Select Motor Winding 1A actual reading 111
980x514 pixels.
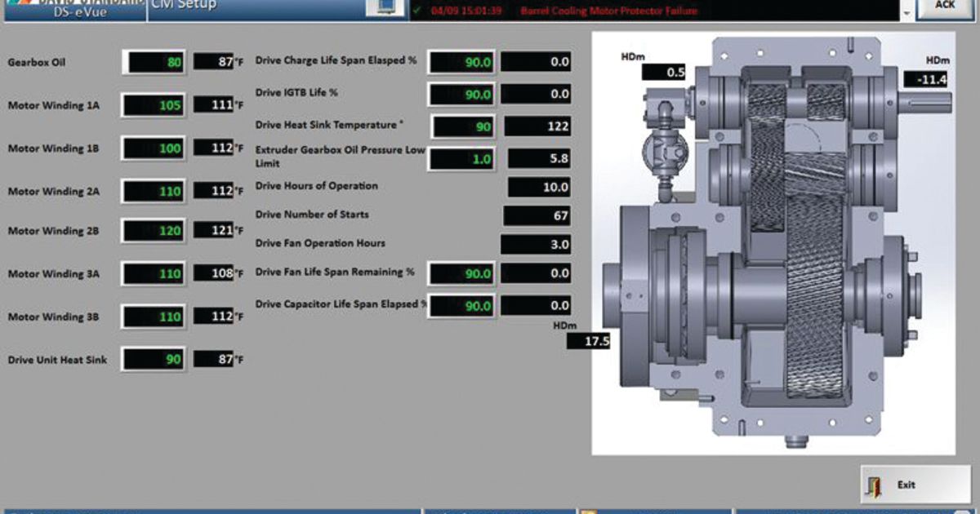[214, 104]
